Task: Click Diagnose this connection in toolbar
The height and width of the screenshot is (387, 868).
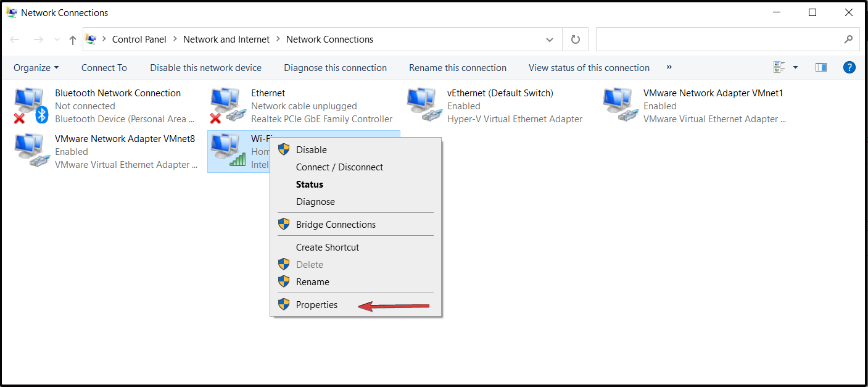Action: pyautogui.click(x=335, y=68)
